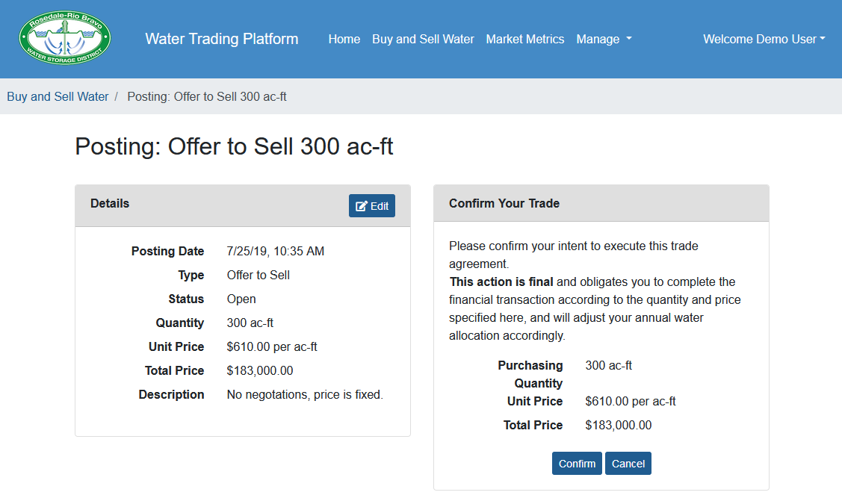Image resolution: width=842 pixels, height=504 pixels.
Task: Click the Edit pencil icon in Details
Action: pyautogui.click(x=362, y=206)
